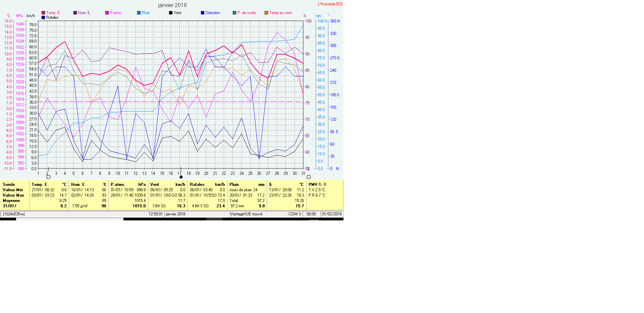The image size is (644, 313).
Task: Click the bold '23.4' gust value
Action: click(221, 206)
